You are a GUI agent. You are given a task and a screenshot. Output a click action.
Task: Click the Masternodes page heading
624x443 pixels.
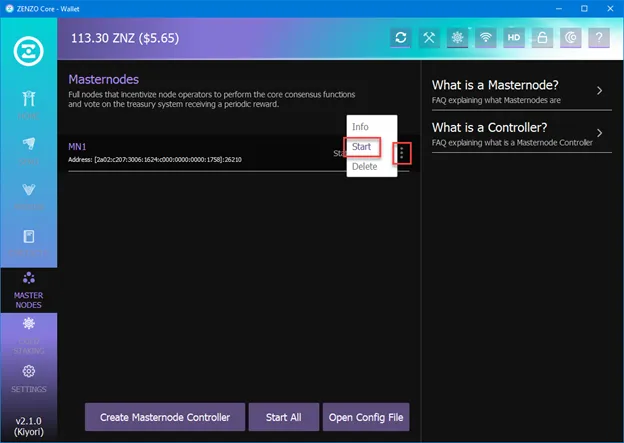tap(103, 79)
